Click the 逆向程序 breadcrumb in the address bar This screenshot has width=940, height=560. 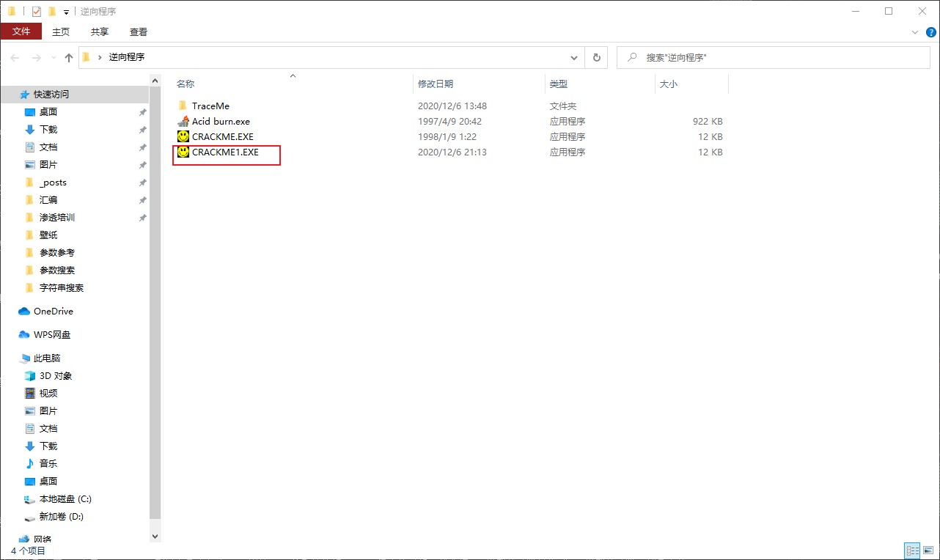[127, 57]
